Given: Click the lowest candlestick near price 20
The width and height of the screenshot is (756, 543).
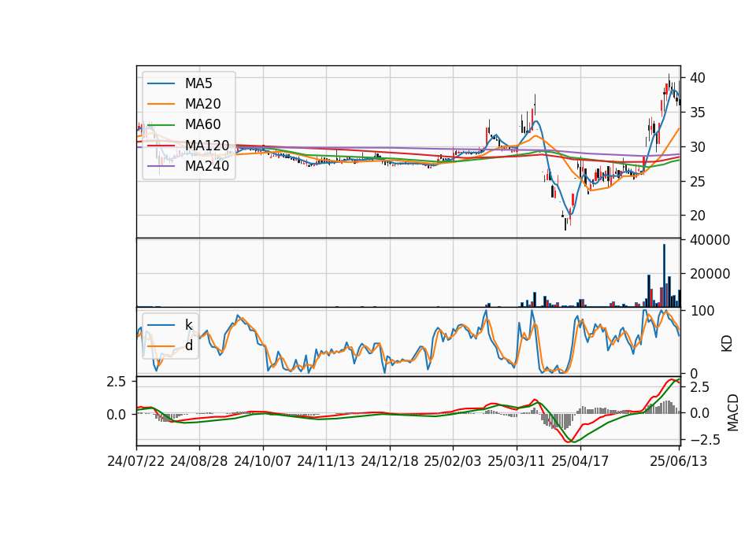Looking at the screenshot, I should pos(565,223).
